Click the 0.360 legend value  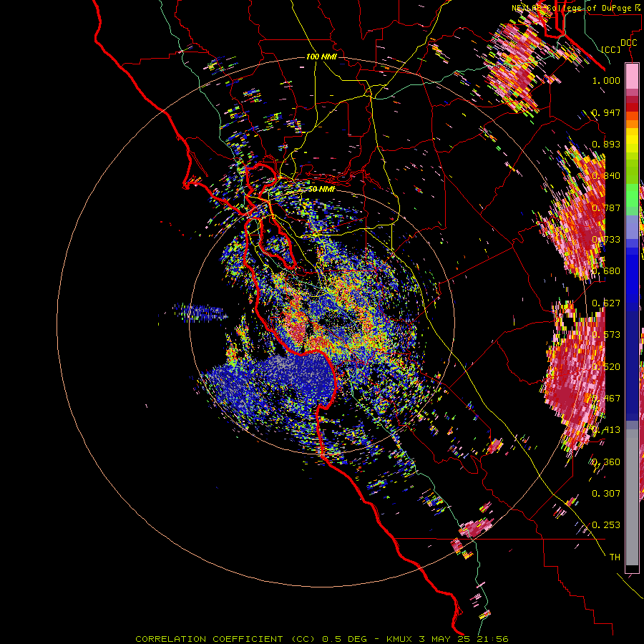pyautogui.click(x=606, y=462)
